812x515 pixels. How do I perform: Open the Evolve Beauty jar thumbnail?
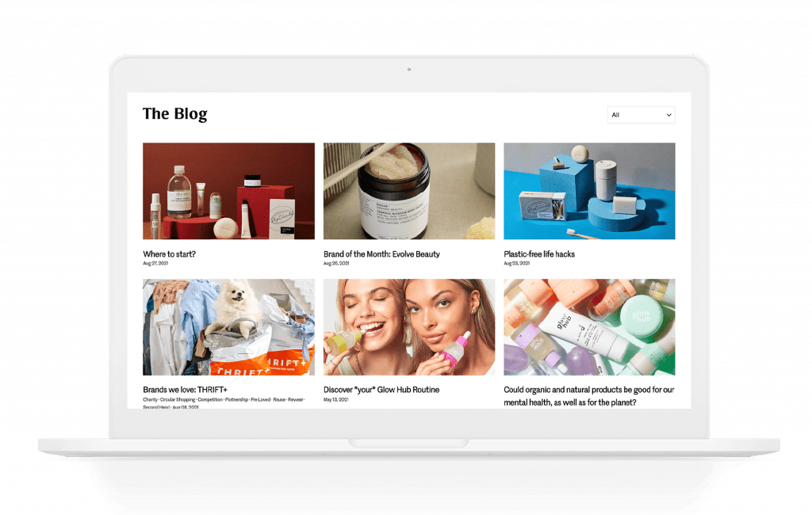click(x=409, y=191)
